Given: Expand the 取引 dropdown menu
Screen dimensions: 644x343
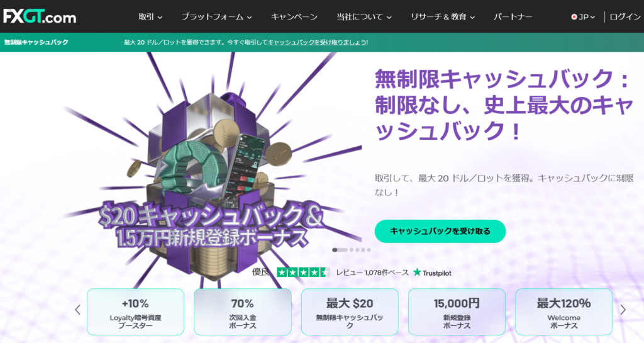Looking at the screenshot, I should coord(150,17).
